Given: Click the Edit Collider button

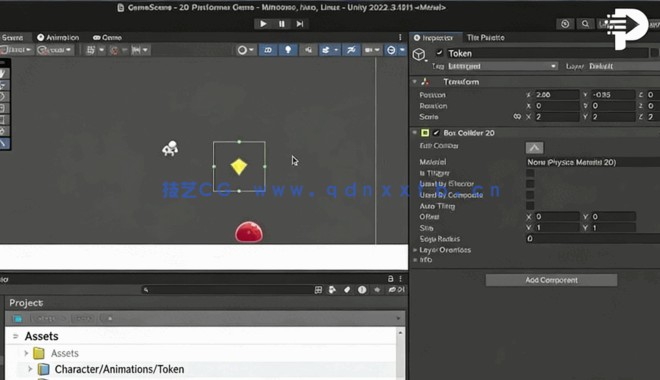Looking at the screenshot, I should click(534, 148).
